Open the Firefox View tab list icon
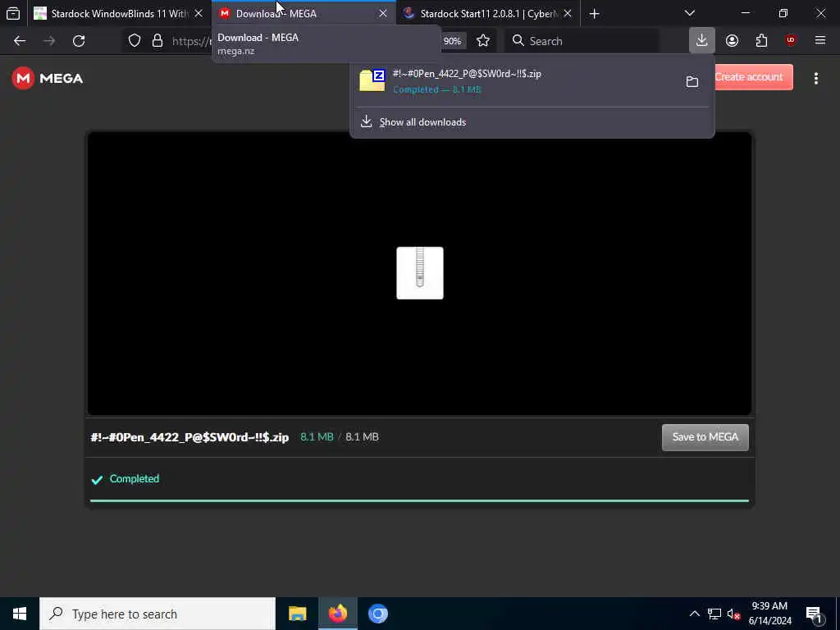The height and width of the screenshot is (630, 840). (x=13, y=13)
